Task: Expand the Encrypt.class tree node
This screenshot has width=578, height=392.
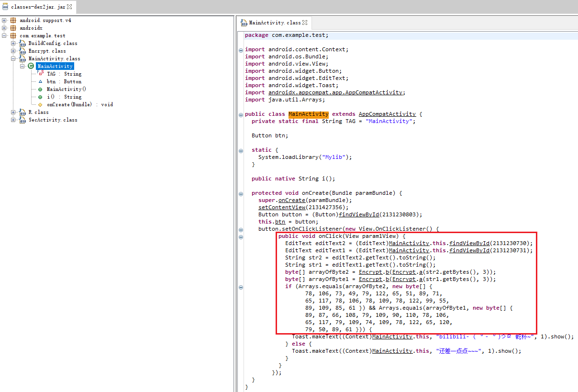Action: (13, 51)
